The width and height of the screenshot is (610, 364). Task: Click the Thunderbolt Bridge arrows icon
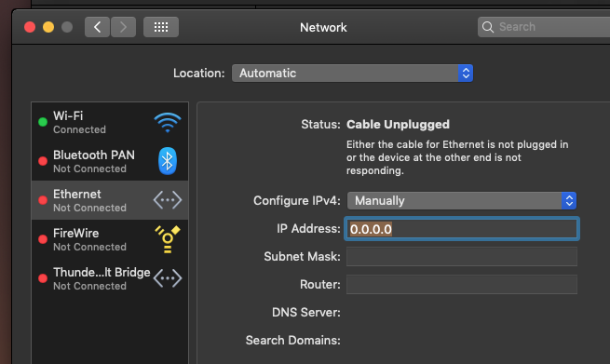168,278
